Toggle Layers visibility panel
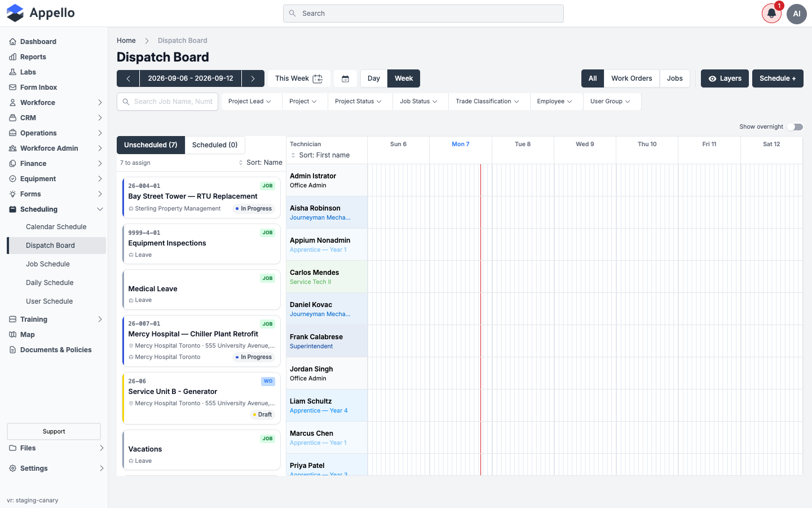The height and width of the screenshot is (508, 812). [725, 78]
